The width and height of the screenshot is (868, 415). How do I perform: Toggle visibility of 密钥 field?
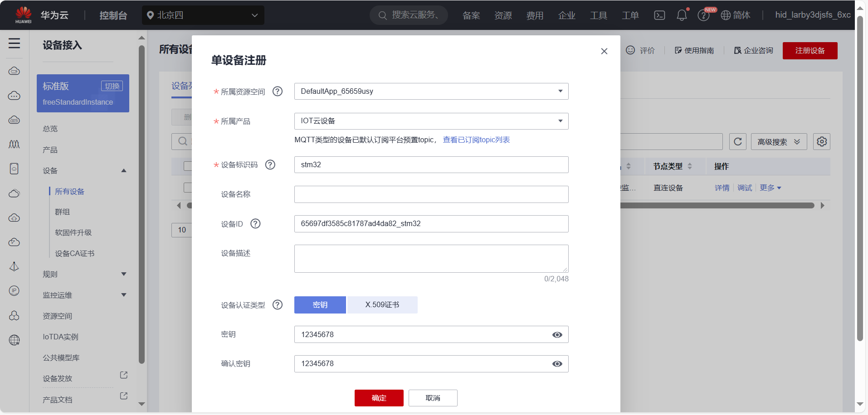[557, 335]
